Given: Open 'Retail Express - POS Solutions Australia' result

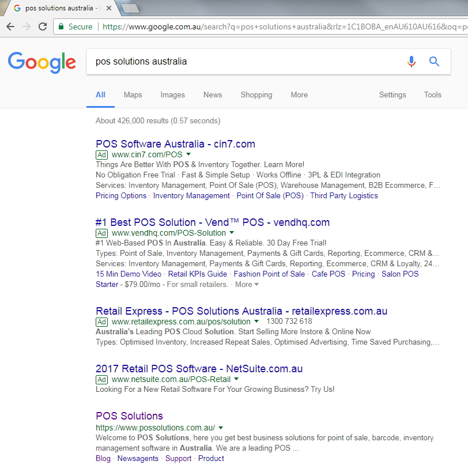Looking at the screenshot, I should point(241,311).
